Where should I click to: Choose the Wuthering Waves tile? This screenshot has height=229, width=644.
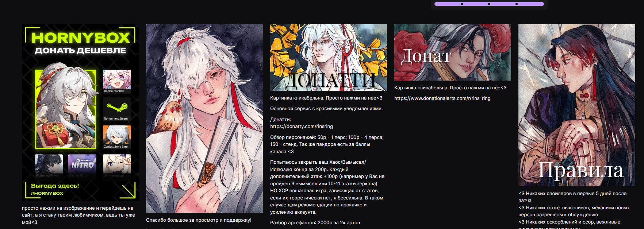coord(49,166)
